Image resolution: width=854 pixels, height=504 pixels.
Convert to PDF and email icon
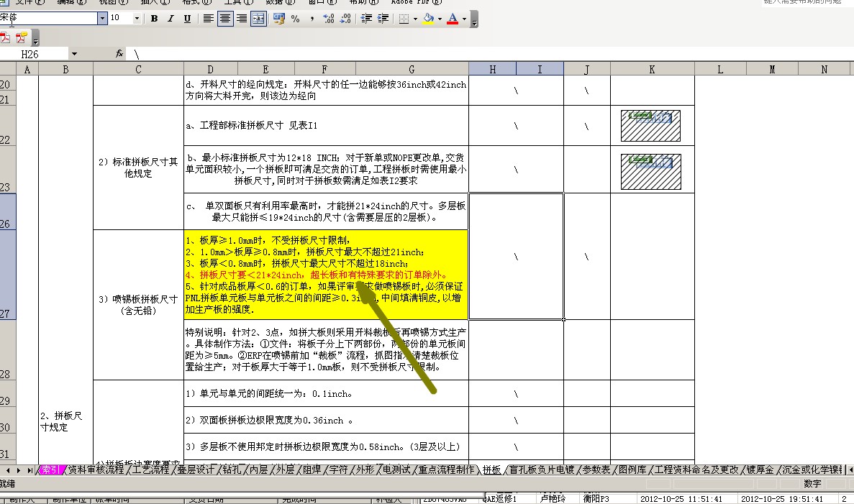(x=22, y=37)
